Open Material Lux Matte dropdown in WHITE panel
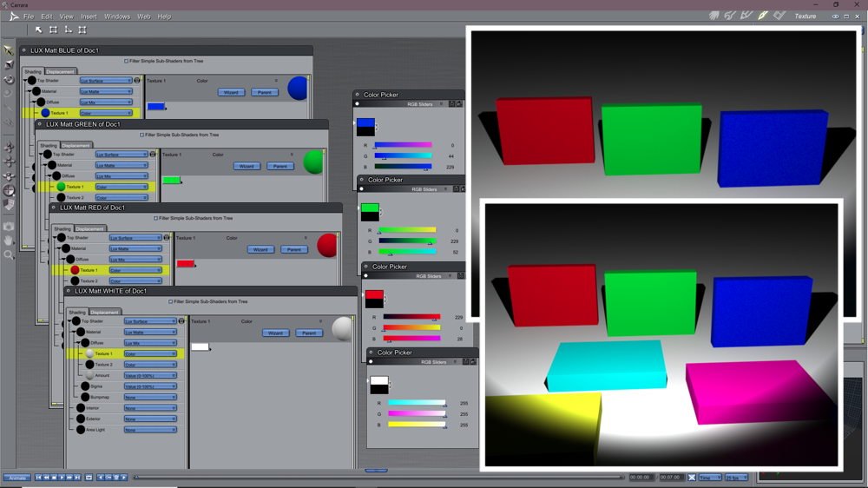 tap(150, 333)
